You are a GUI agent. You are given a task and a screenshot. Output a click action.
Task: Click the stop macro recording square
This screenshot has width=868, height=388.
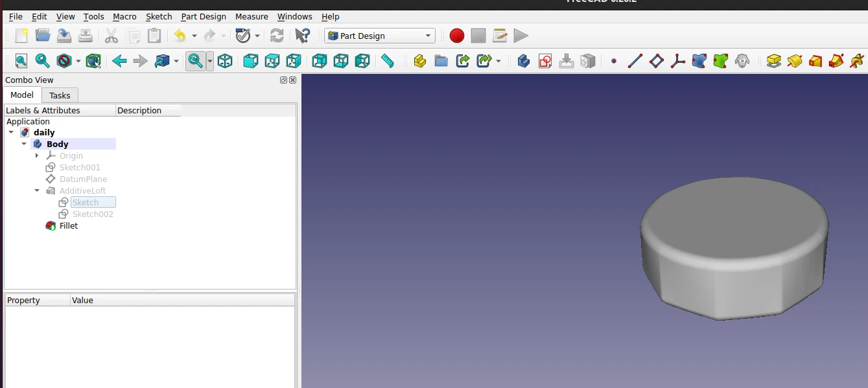478,36
